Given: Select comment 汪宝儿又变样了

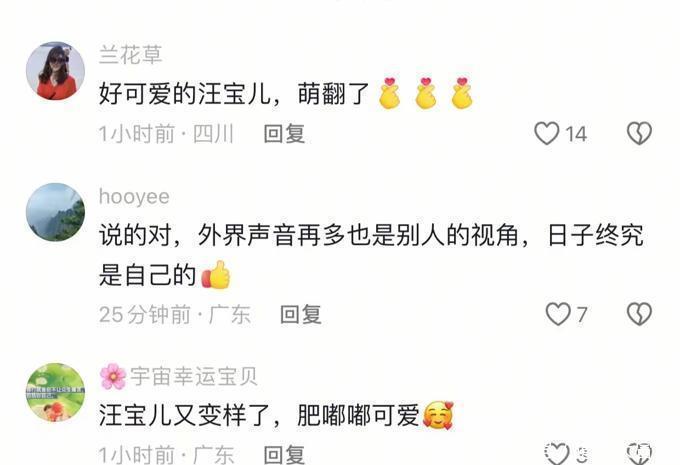Looking at the screenshot, I should (276, 416).
